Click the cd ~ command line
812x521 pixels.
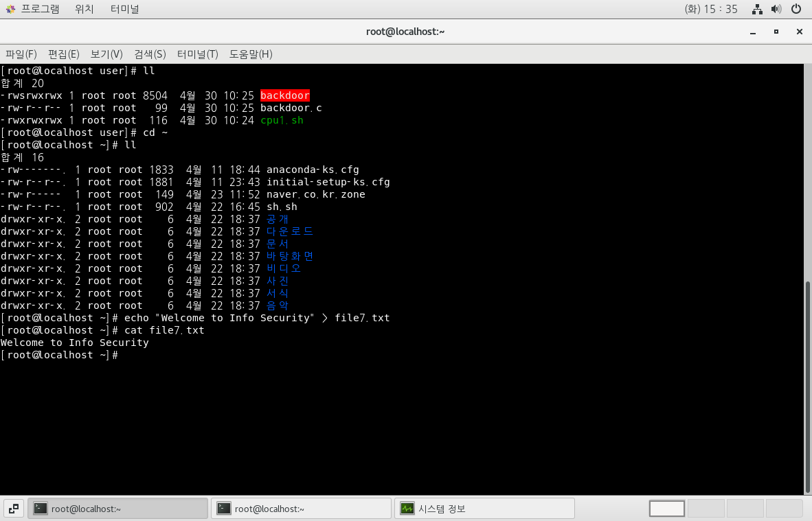click(x=84, y=132)
